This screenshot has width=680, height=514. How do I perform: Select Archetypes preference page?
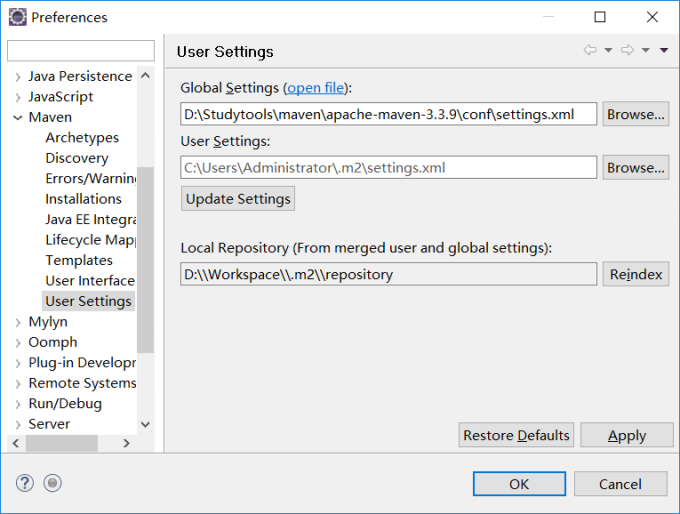point(82,138)
